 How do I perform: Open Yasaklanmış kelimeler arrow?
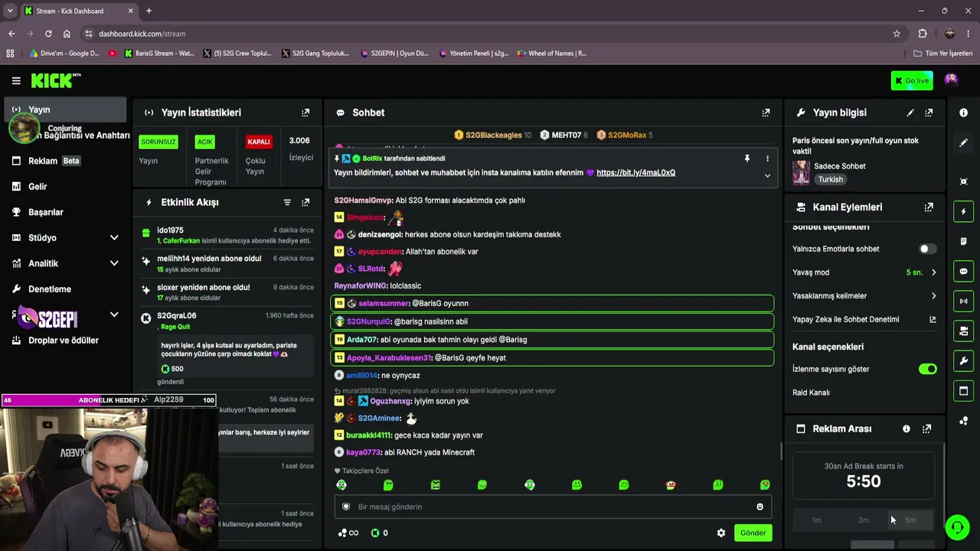coord(933,296)
